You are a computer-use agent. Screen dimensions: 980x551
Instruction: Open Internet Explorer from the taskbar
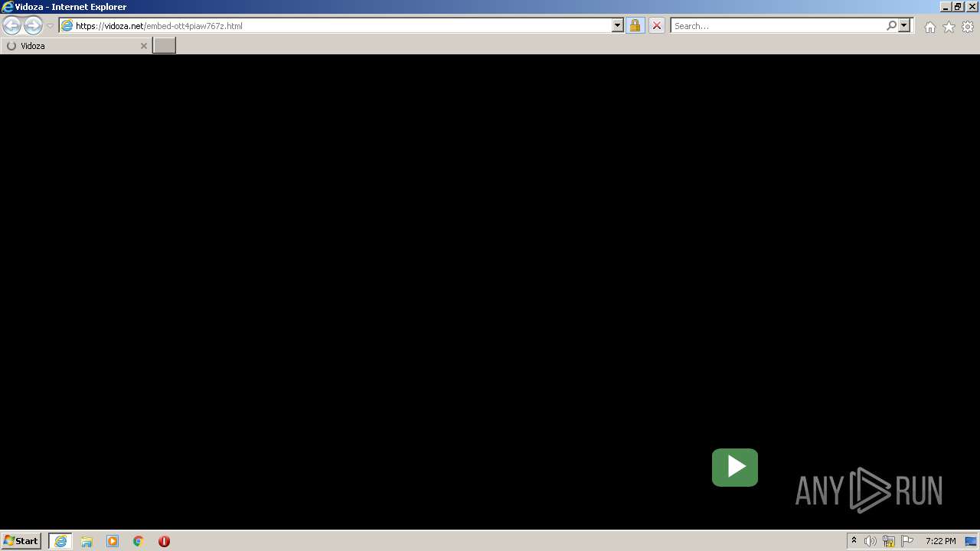tap(60, 541)
